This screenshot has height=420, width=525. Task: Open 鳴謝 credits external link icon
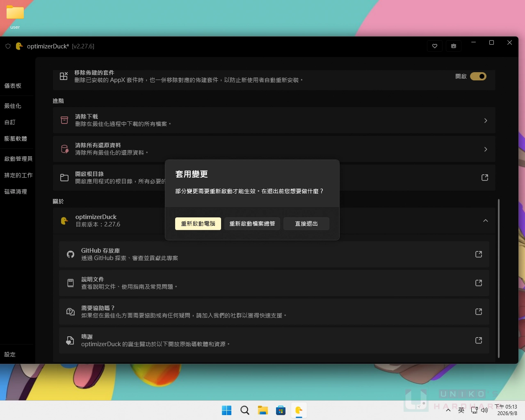coord(479,340)
